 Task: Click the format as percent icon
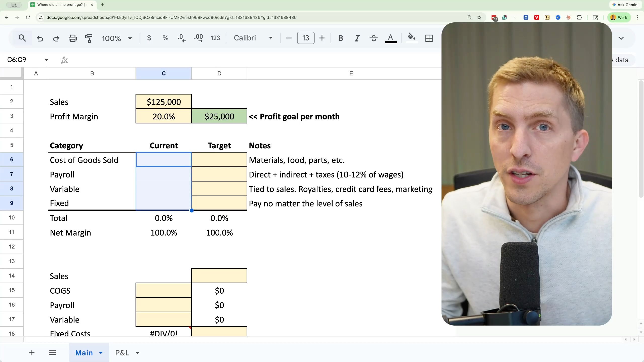pos(165,38)
